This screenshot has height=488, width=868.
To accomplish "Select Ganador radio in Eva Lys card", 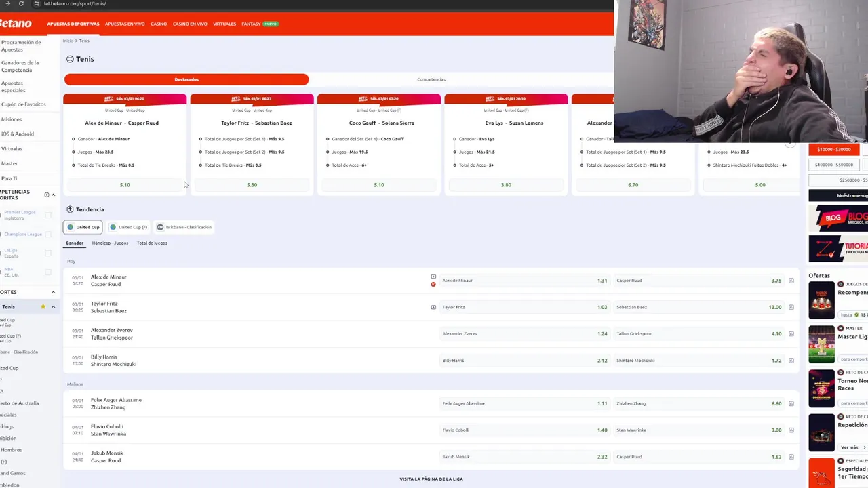I will coord(455,139).
